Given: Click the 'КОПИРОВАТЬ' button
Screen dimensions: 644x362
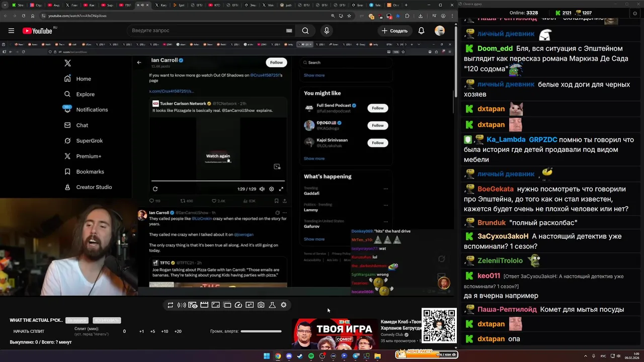Looking at the screenshot, I should pos(106,320).
